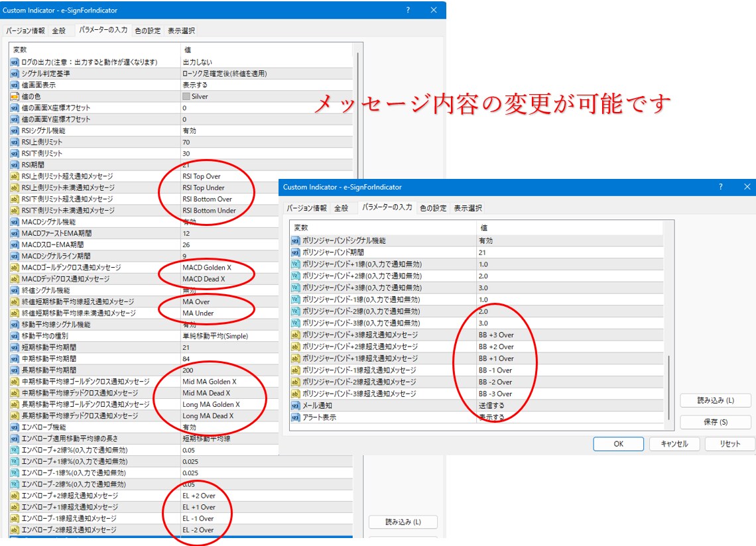The height and width of the screenshot is (546, 756).
Task: Click the Silver color swatch value
Action: tap(186, 96)
